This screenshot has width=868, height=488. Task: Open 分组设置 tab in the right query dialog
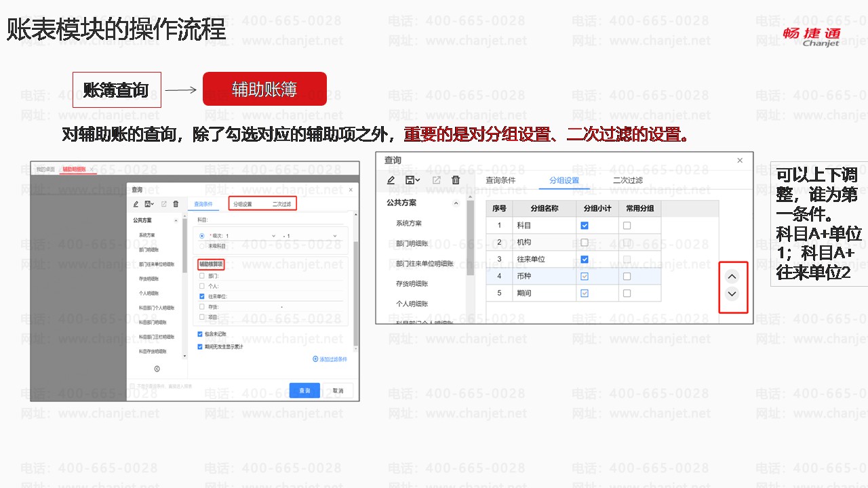click(x=564, y=180)
